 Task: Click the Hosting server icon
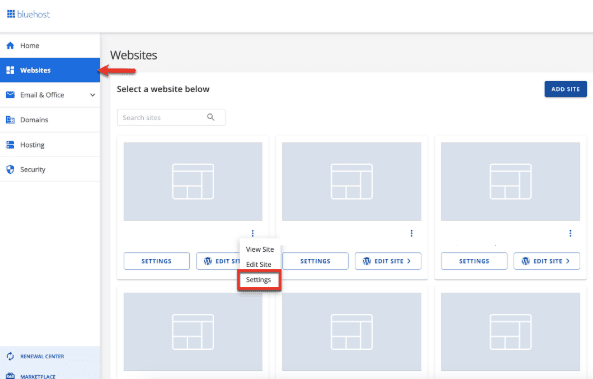tap(10, 144)
